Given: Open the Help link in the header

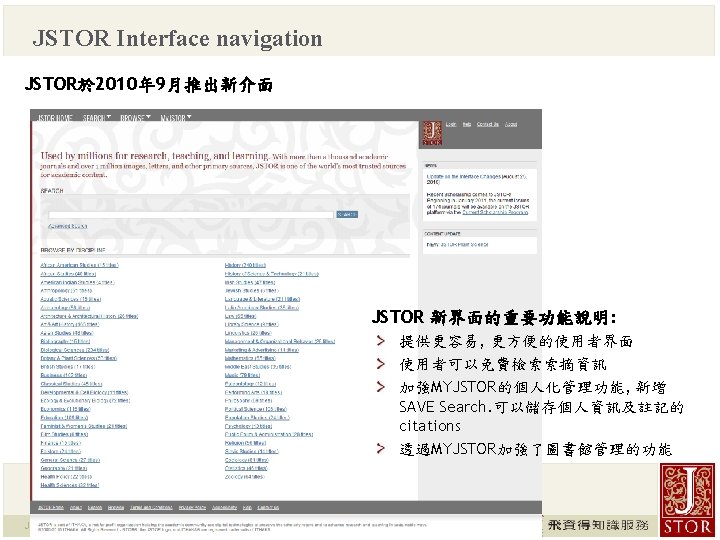Looking at the screenshot, I should 467,124.
